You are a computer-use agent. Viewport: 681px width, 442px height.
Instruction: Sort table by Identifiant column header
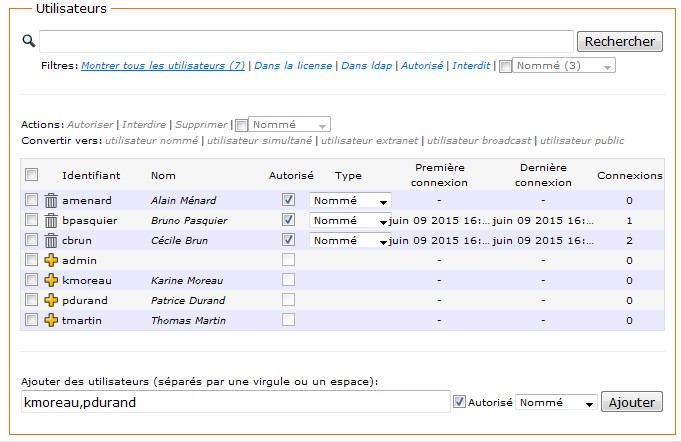tap(91, 175)
